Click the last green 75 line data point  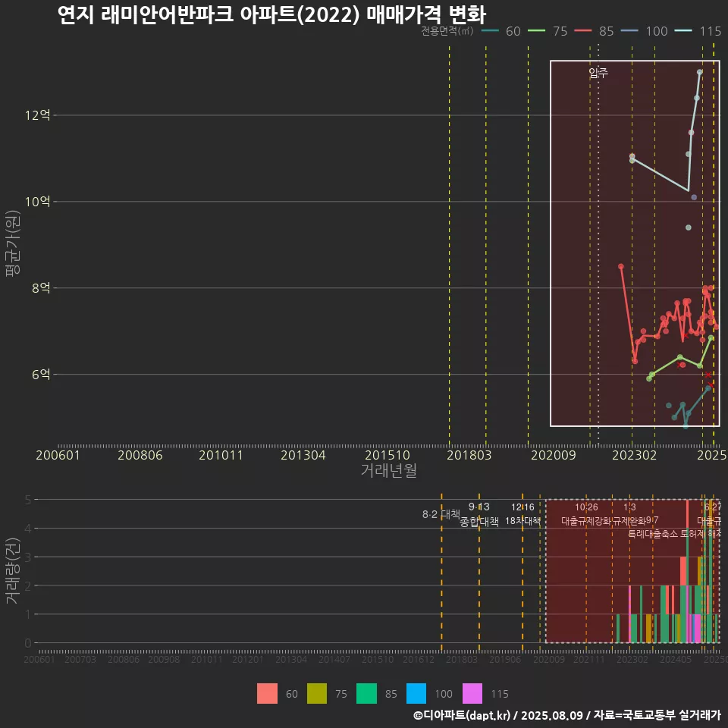(x=711, y=338)
